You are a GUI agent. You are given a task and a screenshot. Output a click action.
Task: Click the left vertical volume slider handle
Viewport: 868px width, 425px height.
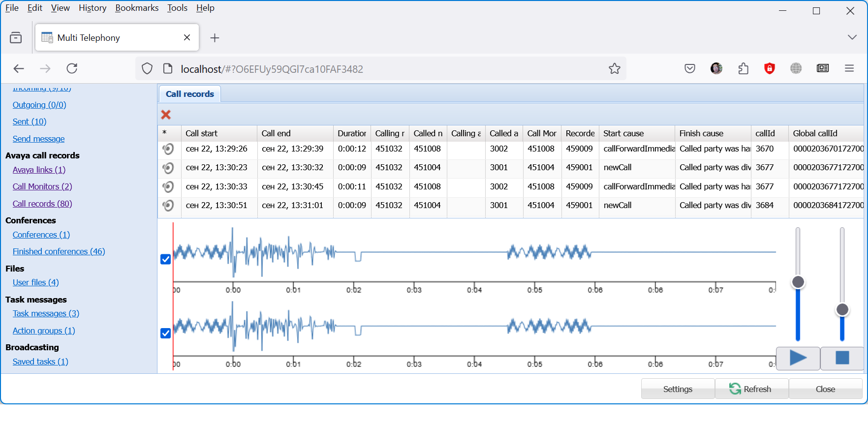[798, 282]
